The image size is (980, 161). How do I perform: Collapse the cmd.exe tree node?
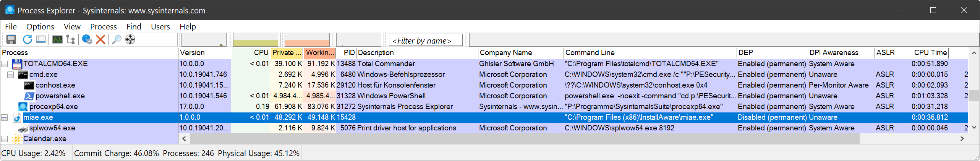(11, 75)
